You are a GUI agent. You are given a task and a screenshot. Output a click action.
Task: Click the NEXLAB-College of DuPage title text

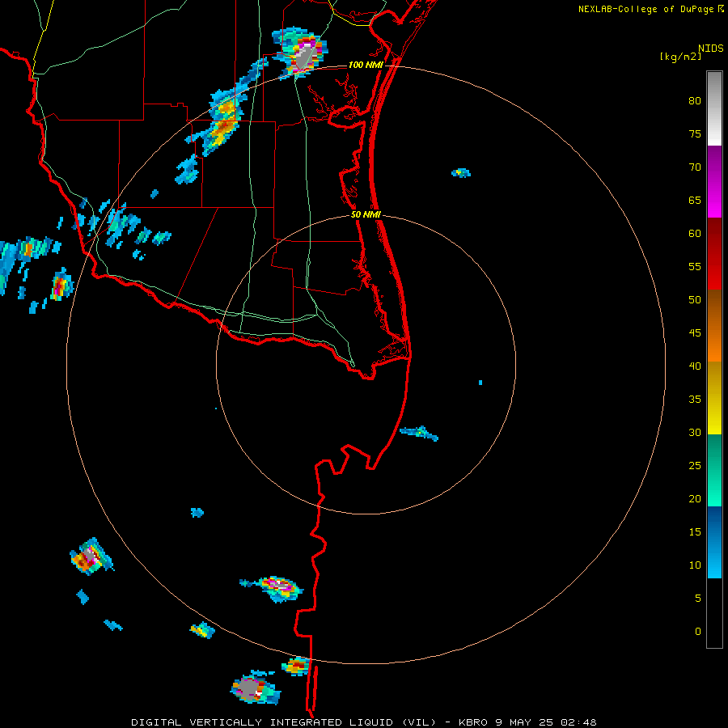[x=646, y=9]
